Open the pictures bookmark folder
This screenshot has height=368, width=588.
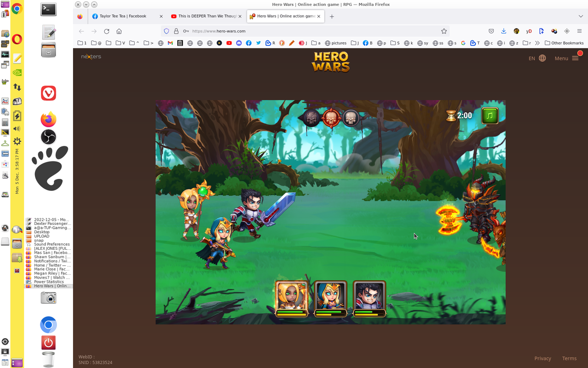click(336, 43)
